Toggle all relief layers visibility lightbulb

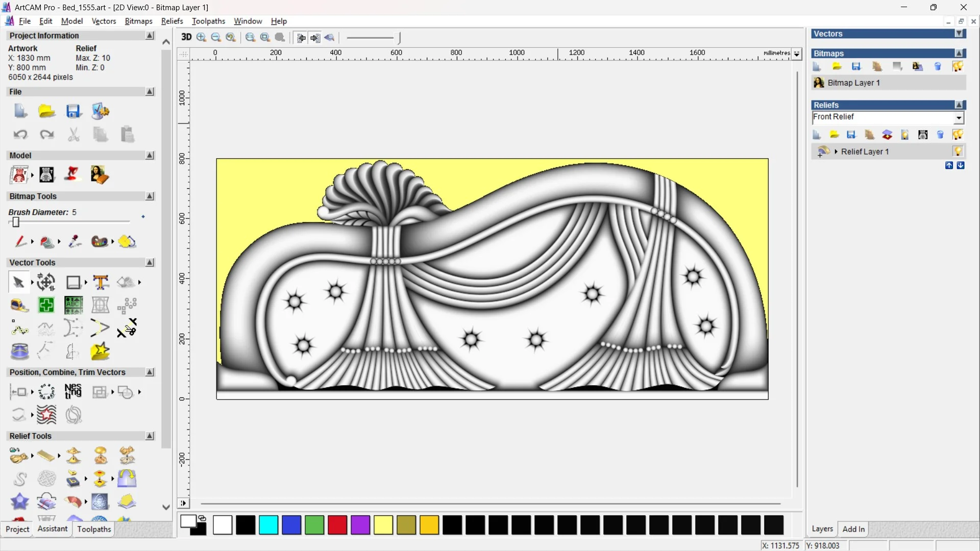[958, 135]
